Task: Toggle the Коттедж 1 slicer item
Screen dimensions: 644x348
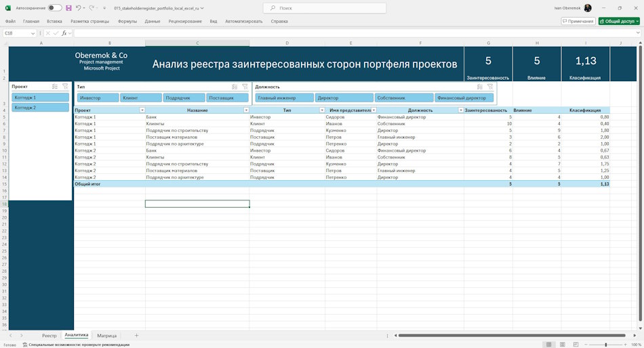Action: click(40, 97)
